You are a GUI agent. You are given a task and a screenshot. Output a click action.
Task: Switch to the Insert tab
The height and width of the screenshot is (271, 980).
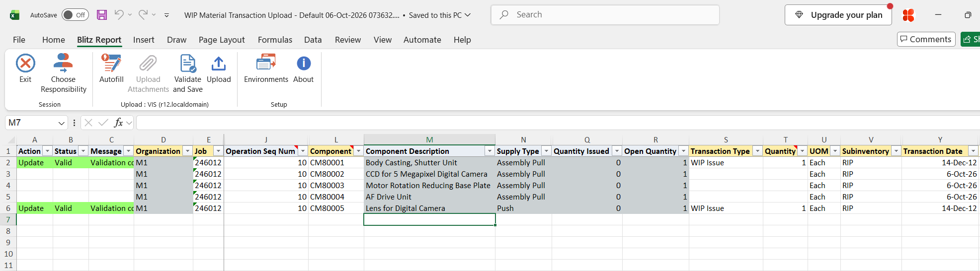click(x=144, y=40)
